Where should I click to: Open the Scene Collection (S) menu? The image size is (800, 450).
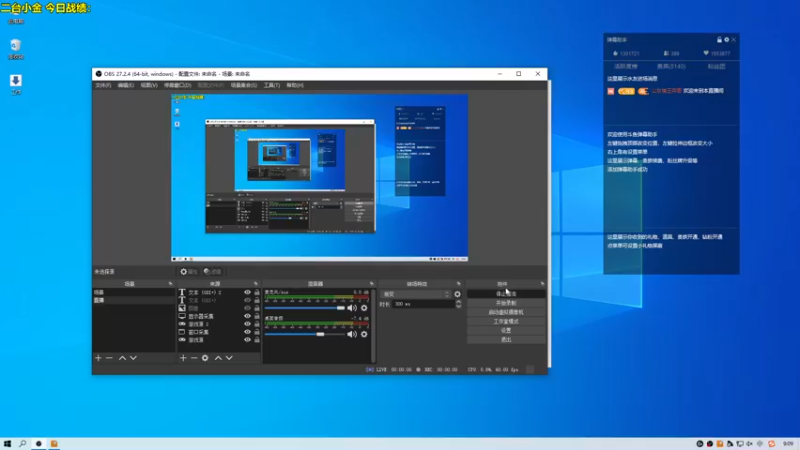click(x=244, y=85)
